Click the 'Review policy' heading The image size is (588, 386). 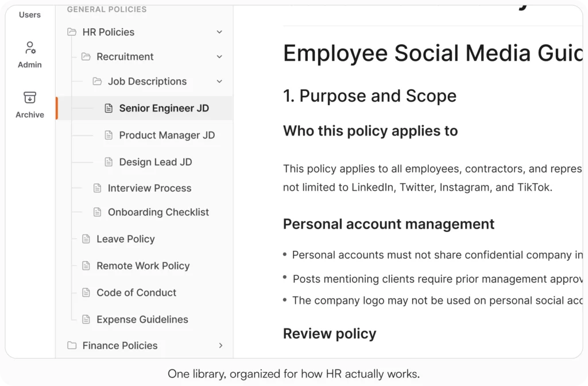[x=330, y=334]
